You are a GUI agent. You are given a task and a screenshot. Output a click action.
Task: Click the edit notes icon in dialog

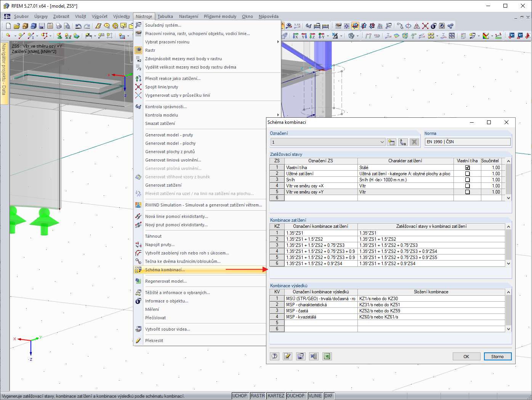(287, 356)
